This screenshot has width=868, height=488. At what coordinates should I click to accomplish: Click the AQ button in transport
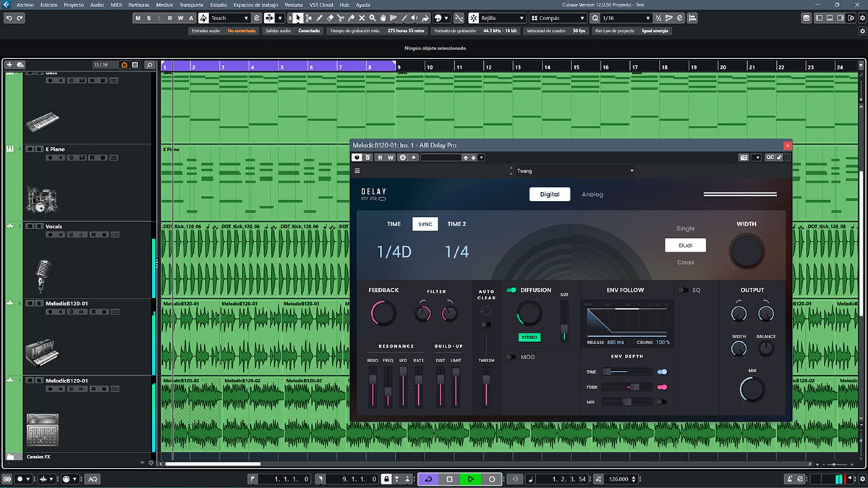pyautogui.click(x=93, y=479)
